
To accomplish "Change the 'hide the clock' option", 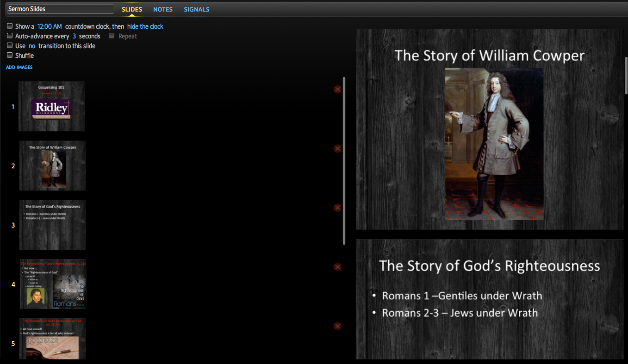I will [x=145, y=26].
